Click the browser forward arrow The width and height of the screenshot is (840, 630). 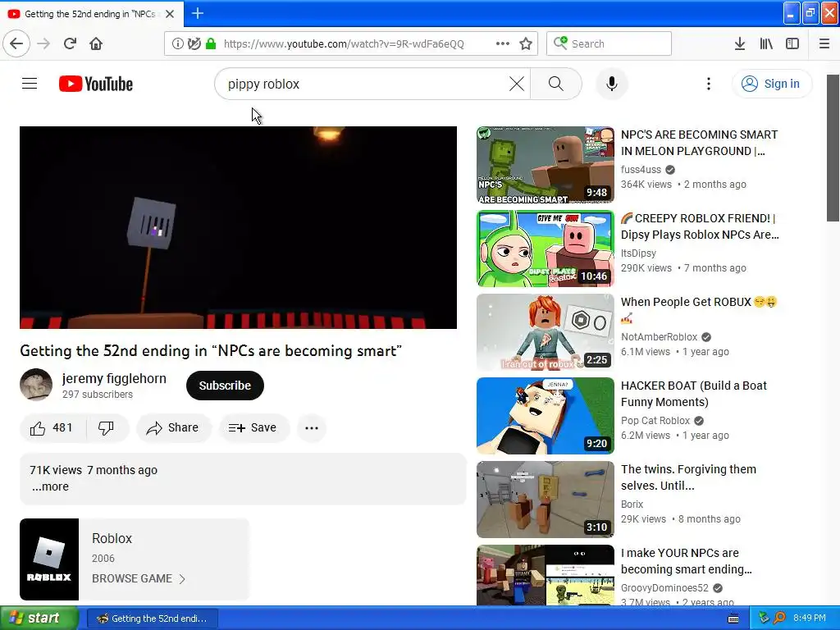43,43
